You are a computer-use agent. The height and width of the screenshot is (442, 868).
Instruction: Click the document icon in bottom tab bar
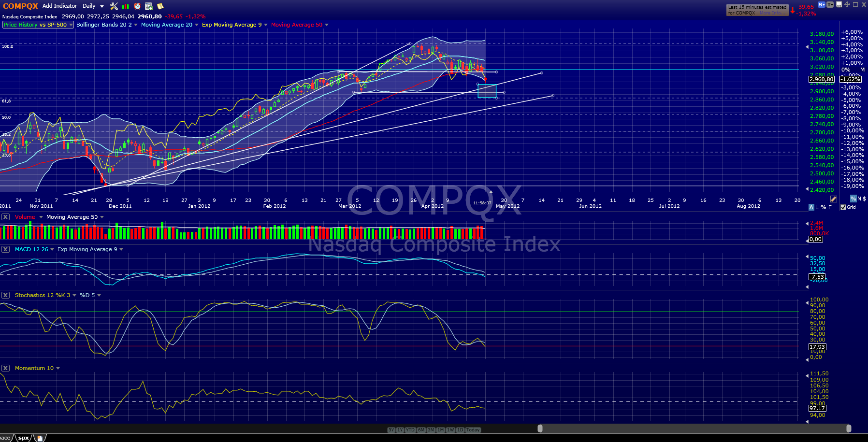(x=40, y=438)
